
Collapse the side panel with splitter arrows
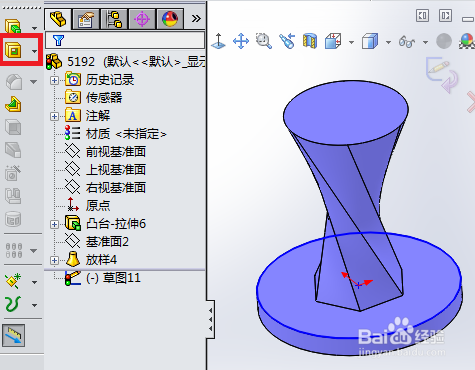tap(210, 319)
